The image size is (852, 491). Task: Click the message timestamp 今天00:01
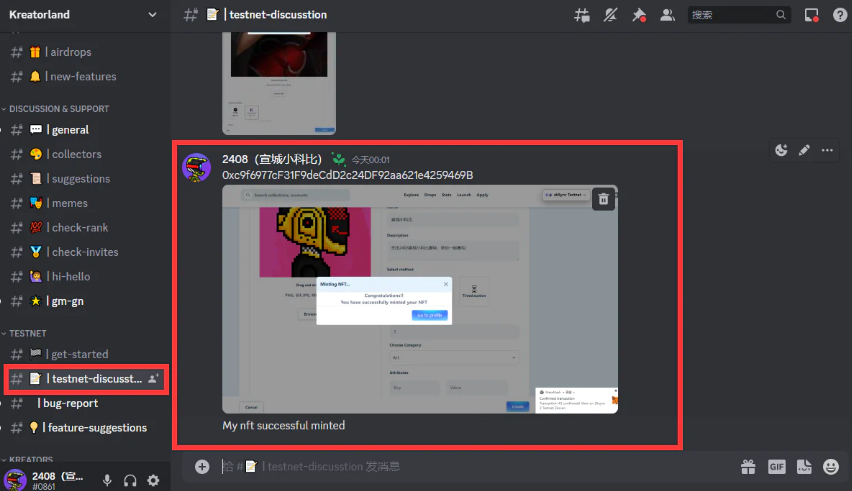[x=371, y=160]
